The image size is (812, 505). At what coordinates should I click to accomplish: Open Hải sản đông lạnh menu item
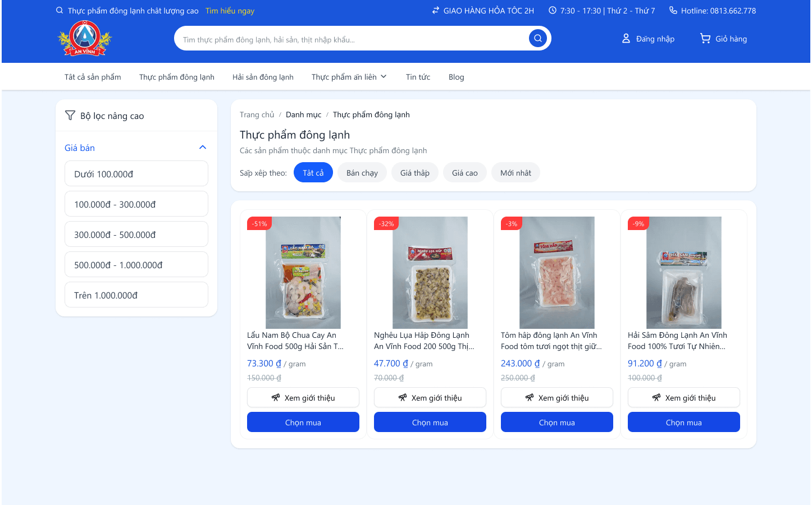click(263, 77)
